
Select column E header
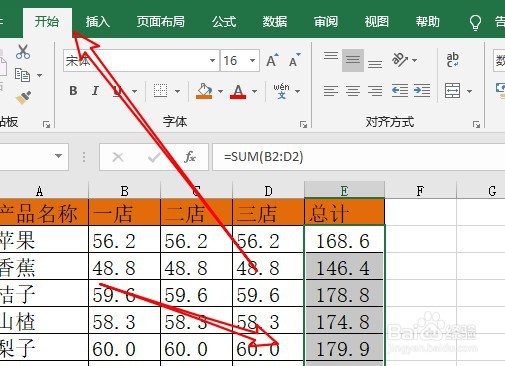344,190
